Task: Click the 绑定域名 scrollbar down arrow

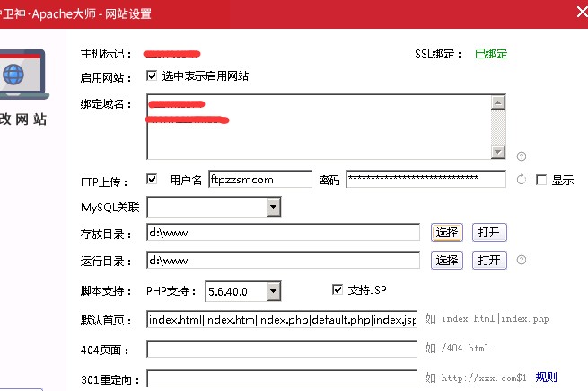Action: coord(497,151)
